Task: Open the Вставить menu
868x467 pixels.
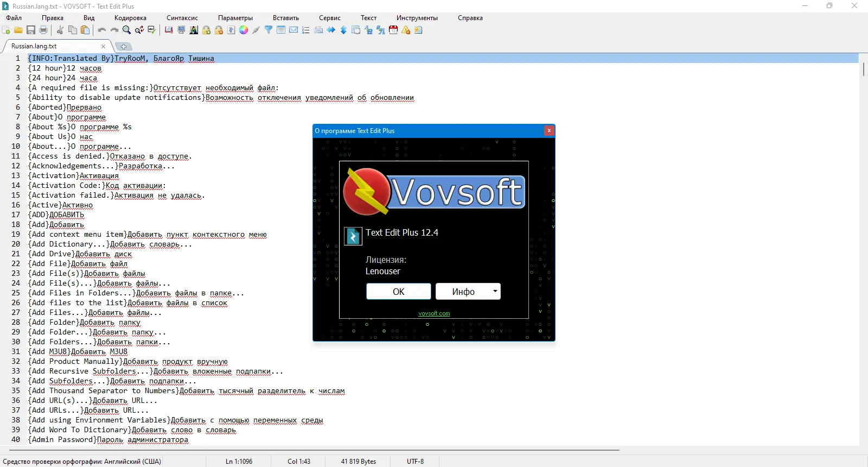Action: pyautogui.click(x=286, y=18)
